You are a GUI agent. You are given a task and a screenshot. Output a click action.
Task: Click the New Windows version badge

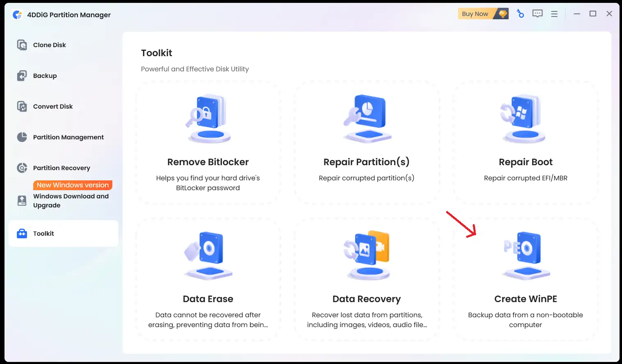point(73,185)
